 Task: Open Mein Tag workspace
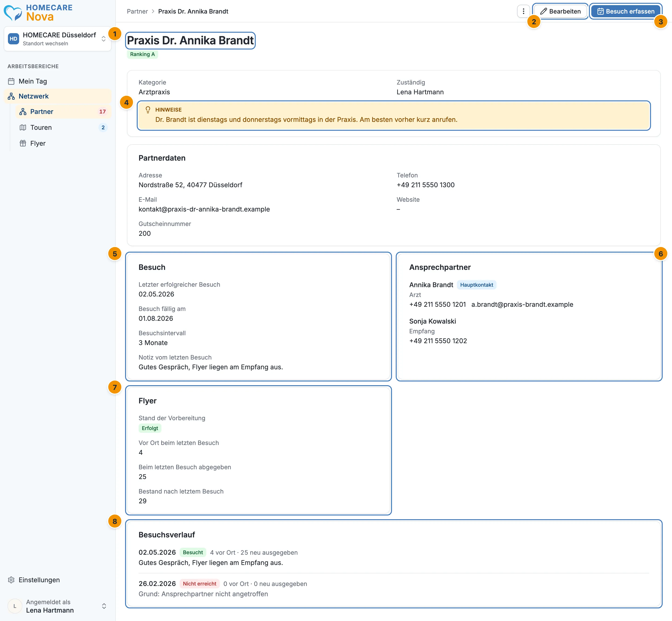coord(57,81)
